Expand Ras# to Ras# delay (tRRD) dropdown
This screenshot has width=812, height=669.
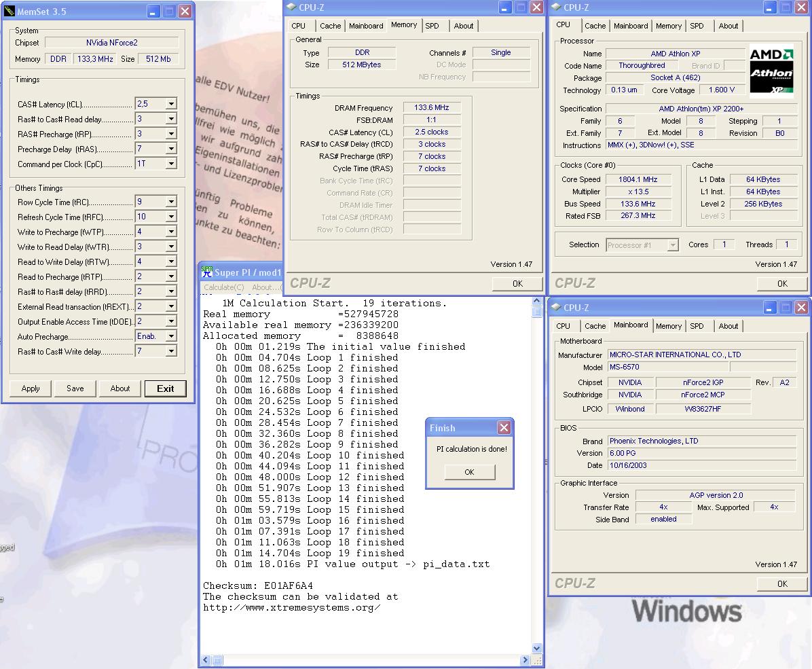pos(171,292)
